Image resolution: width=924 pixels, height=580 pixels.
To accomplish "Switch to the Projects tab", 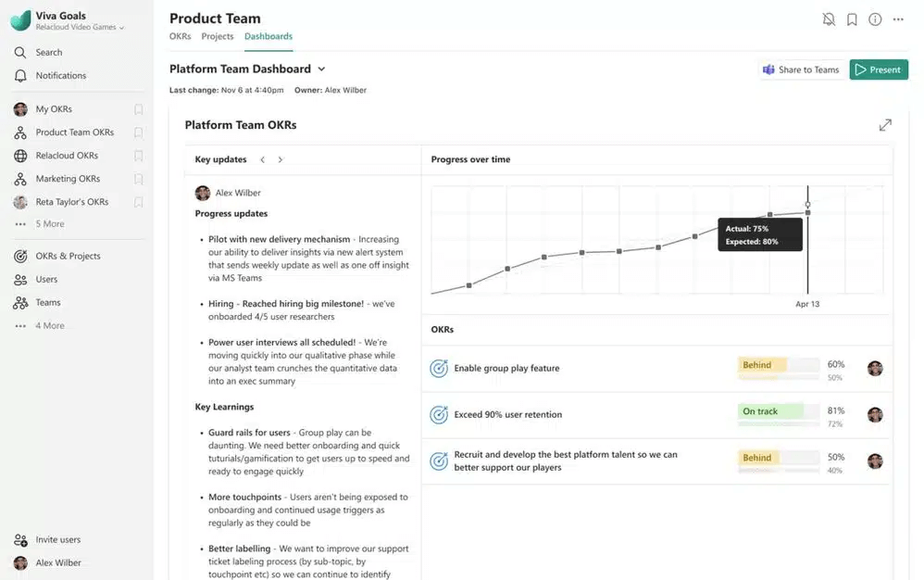I will pos(218,37).
